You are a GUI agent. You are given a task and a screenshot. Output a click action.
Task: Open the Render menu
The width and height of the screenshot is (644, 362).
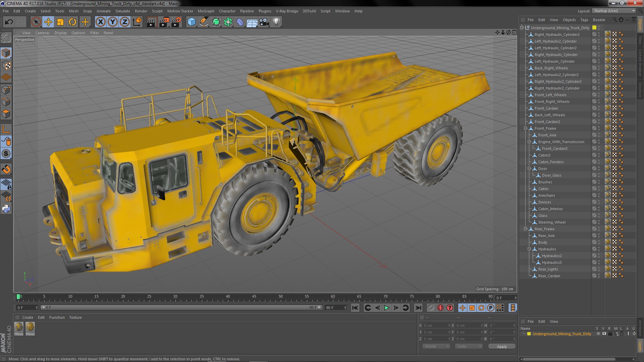tap(141, 11)
